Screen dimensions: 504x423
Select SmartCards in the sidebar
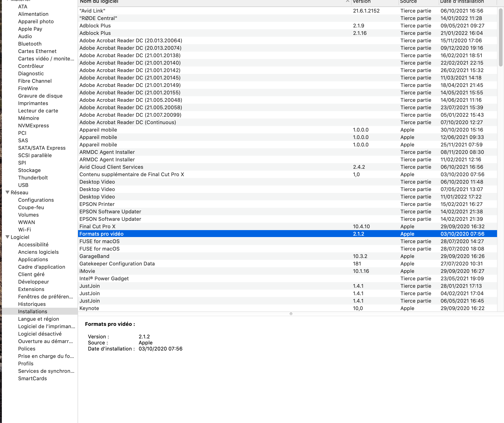pyautogui.click(x=33, y=378)
